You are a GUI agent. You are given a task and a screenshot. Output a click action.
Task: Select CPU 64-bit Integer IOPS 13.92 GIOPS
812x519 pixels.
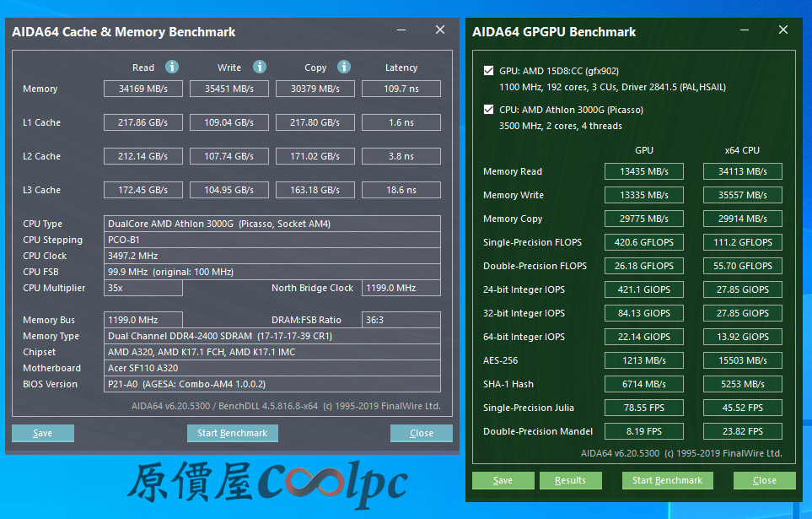point(743,337)
